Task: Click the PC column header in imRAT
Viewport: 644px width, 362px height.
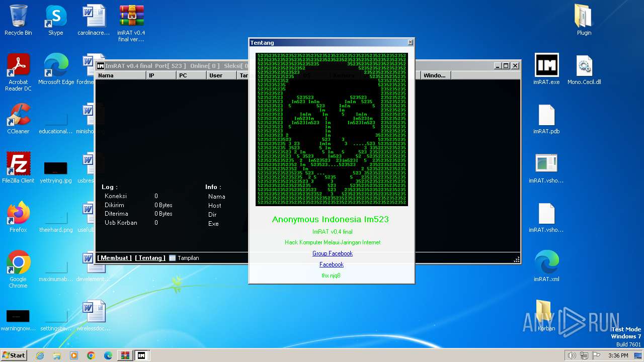Action: click(191, 75)
